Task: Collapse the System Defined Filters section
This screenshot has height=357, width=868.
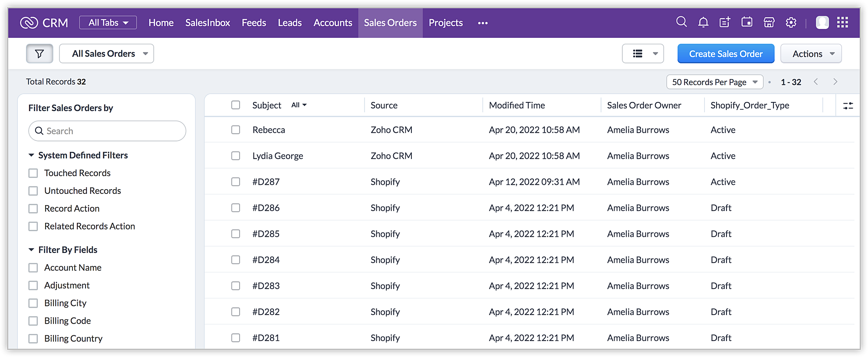Action: click(x=31, y=155)
